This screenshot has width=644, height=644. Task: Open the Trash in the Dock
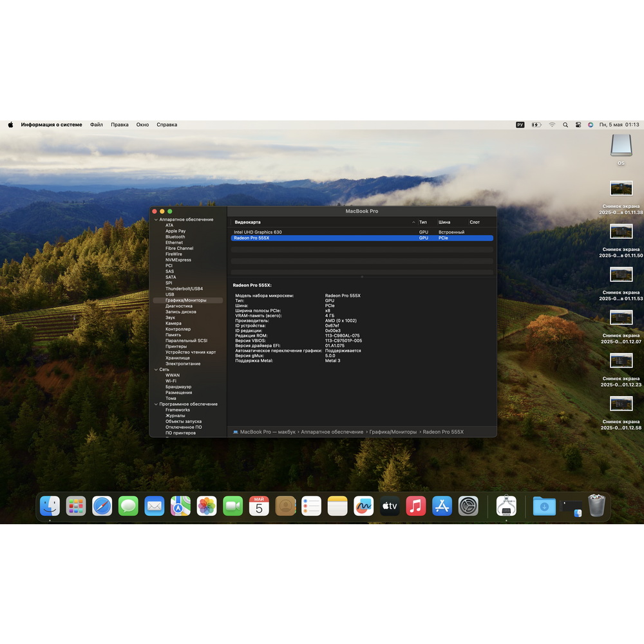596,506
